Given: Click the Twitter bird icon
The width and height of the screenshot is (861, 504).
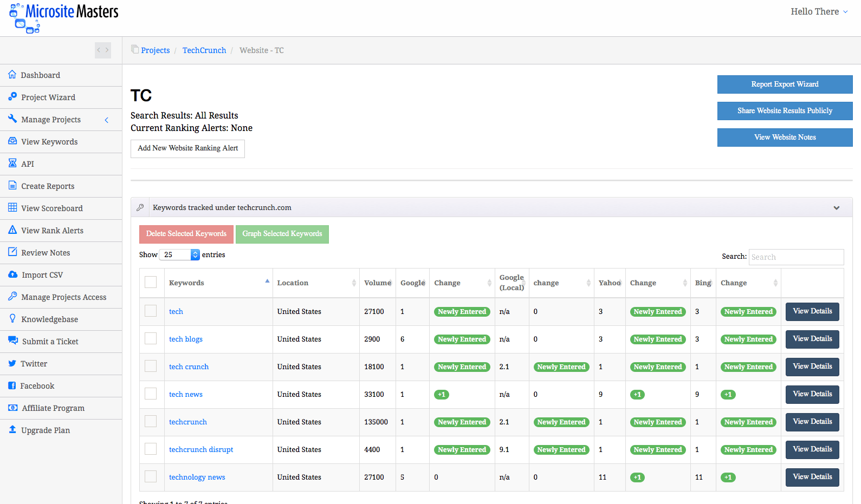Looking at the screenshot, I should [12, 363].
